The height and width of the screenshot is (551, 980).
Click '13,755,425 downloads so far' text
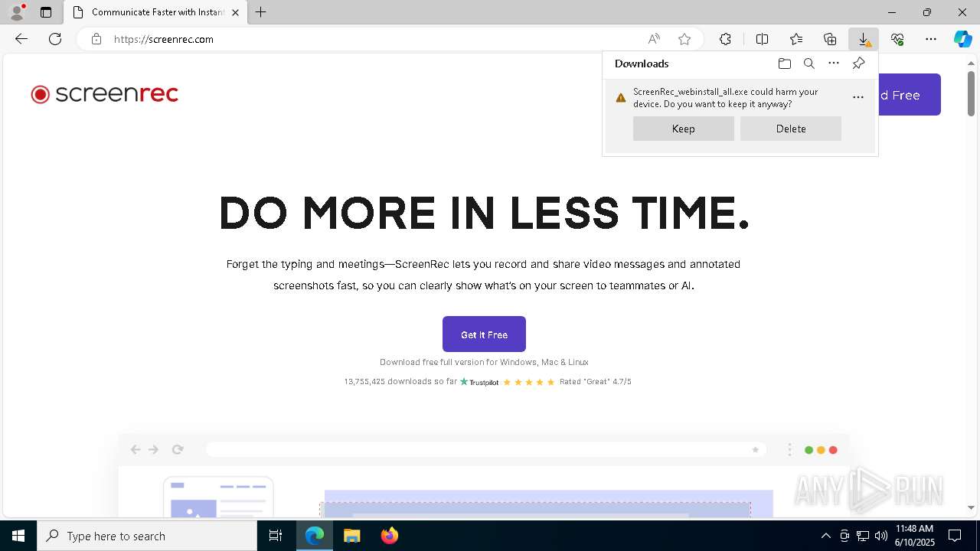(400, 381)
